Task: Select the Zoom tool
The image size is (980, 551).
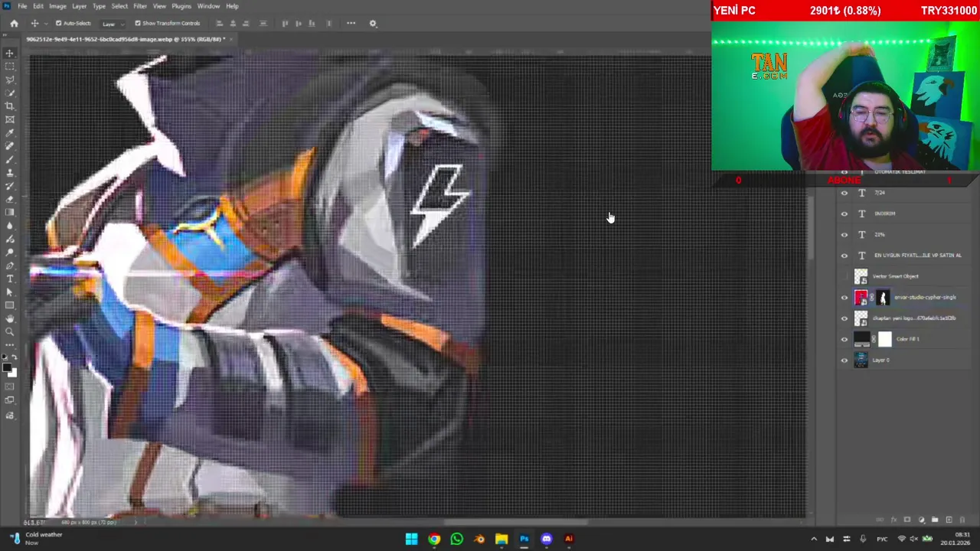Action: pyautogui.click(x=10, y=331)
